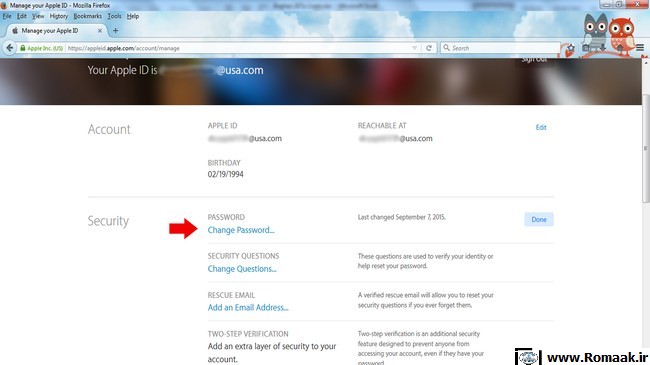The height and width of the screenshot is (365, 650).
Task: Show bookmarks list icon in toolbar
Action: coord(586,48)
